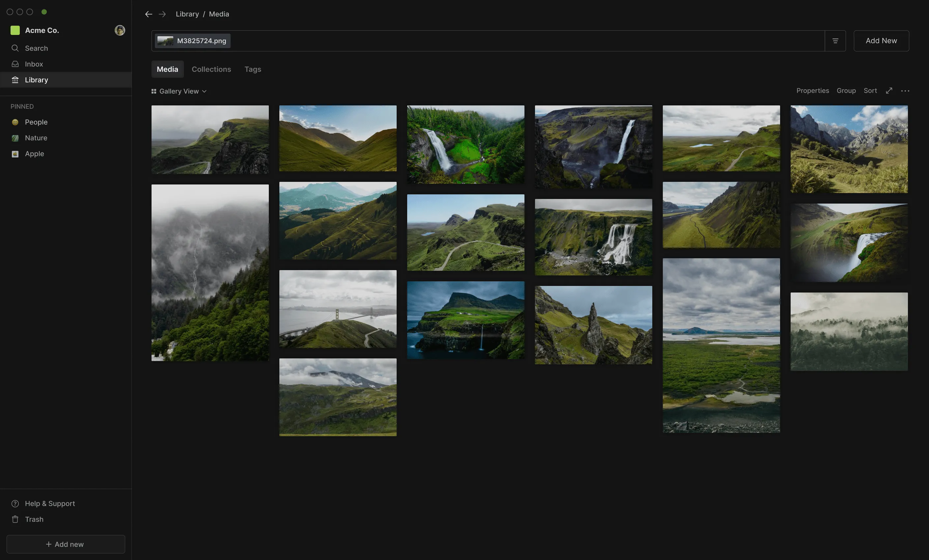Click the Add new button at sidebar bottom
This screenshot has height=560, width=929.
[66, 544]
